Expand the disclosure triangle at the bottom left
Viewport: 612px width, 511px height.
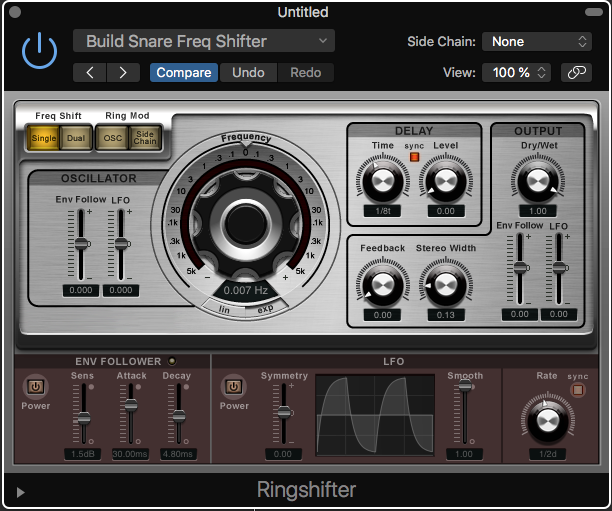pyautogui.click(x=20, y=492)
